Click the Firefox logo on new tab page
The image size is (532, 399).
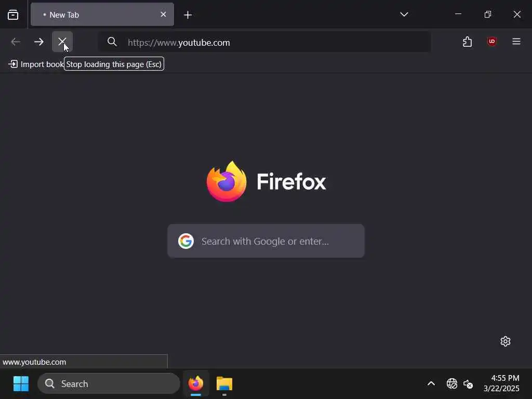pos(227,181)
